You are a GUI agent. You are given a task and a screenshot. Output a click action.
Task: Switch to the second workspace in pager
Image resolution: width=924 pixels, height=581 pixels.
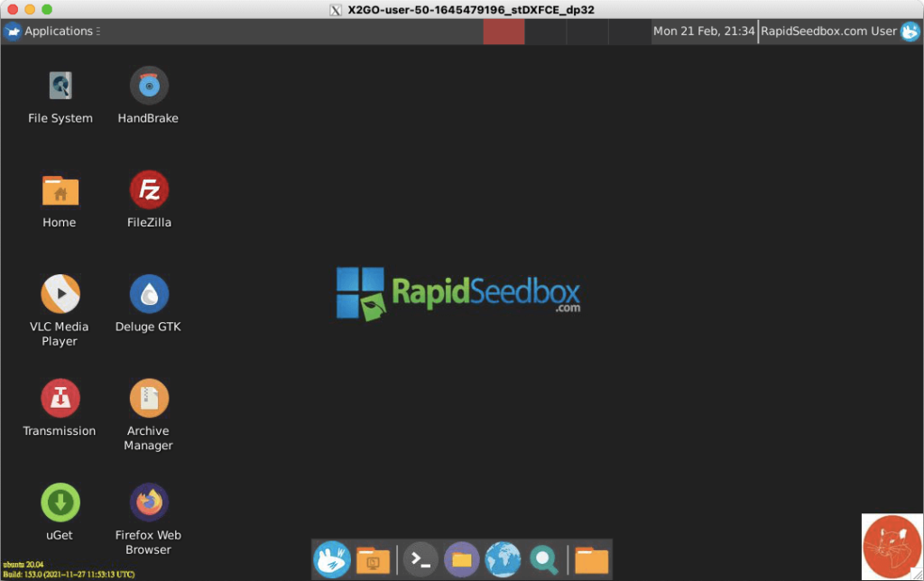pos(546,32)
